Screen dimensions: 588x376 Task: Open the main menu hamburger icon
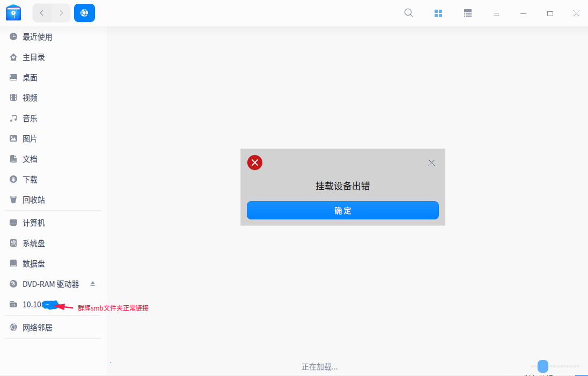point(496,13)
